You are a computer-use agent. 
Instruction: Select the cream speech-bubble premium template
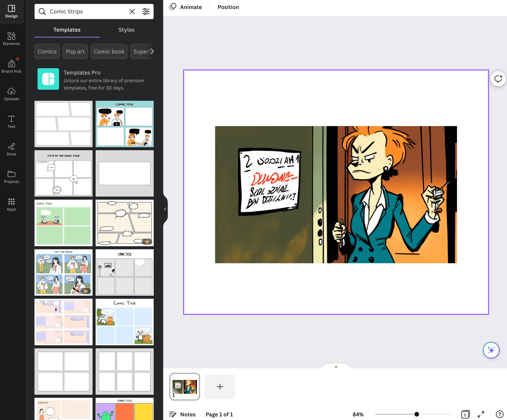125,223
